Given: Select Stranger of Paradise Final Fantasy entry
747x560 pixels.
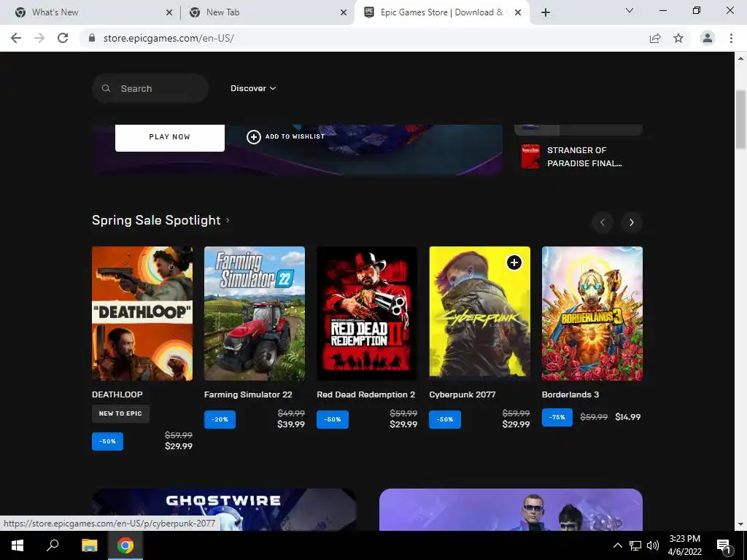Looking at the screenshot, I should tap(578, 157).
